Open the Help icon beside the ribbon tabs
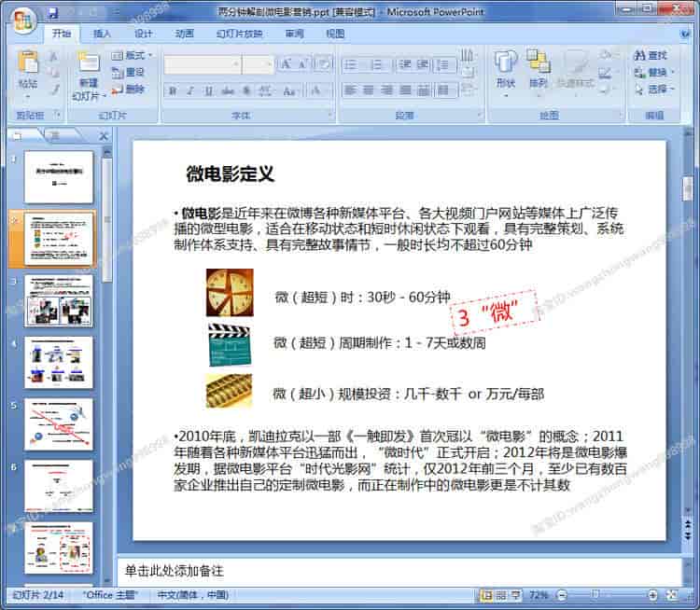Viewport: 700px width, 610px height. point(685,34)
